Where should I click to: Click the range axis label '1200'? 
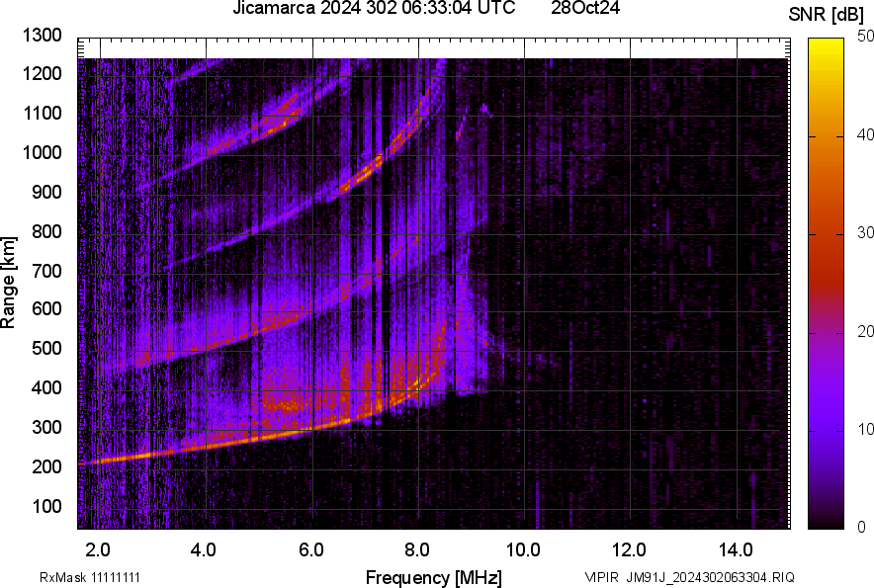click(42, 74)
